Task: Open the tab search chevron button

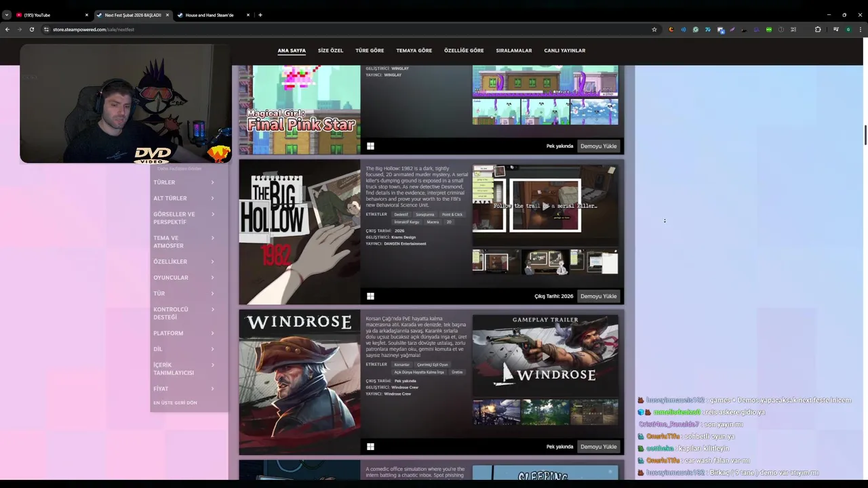Action: tap(7, 15)
